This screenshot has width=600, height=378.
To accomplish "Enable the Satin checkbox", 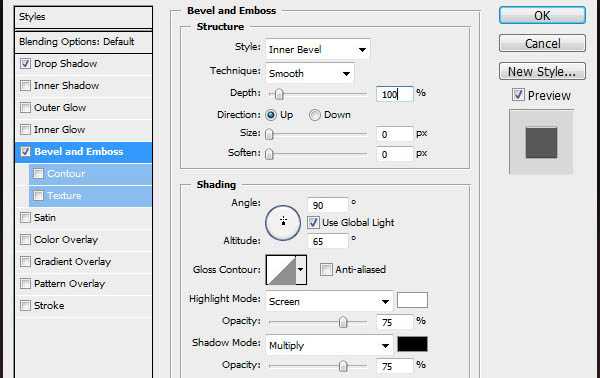I will pyautogui.click(x=25, y=218).
